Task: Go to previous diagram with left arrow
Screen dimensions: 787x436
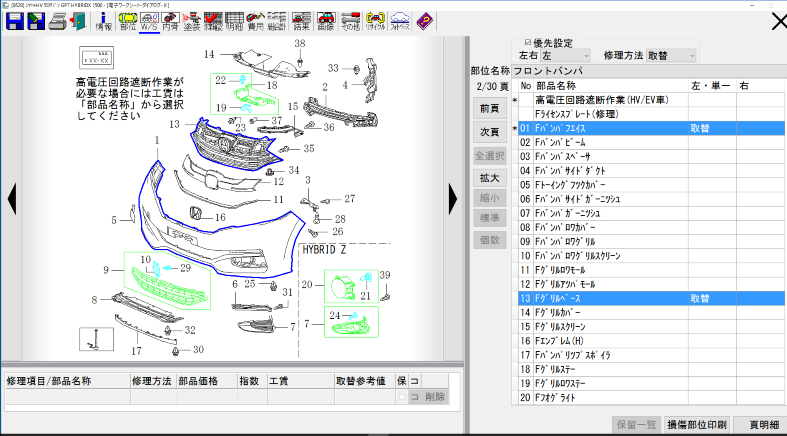Action: [12, 199]
